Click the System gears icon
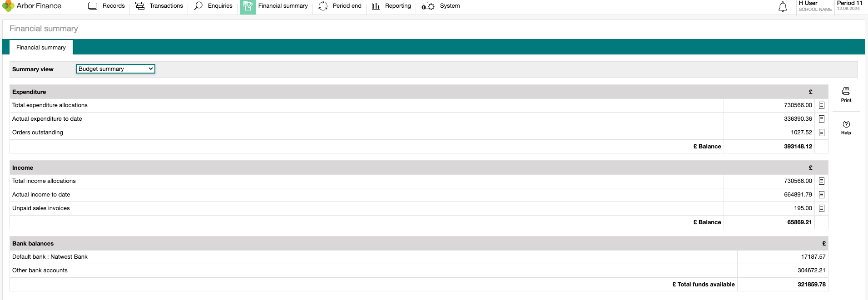This screenshot has width=868, height=300. coord(428,6)
